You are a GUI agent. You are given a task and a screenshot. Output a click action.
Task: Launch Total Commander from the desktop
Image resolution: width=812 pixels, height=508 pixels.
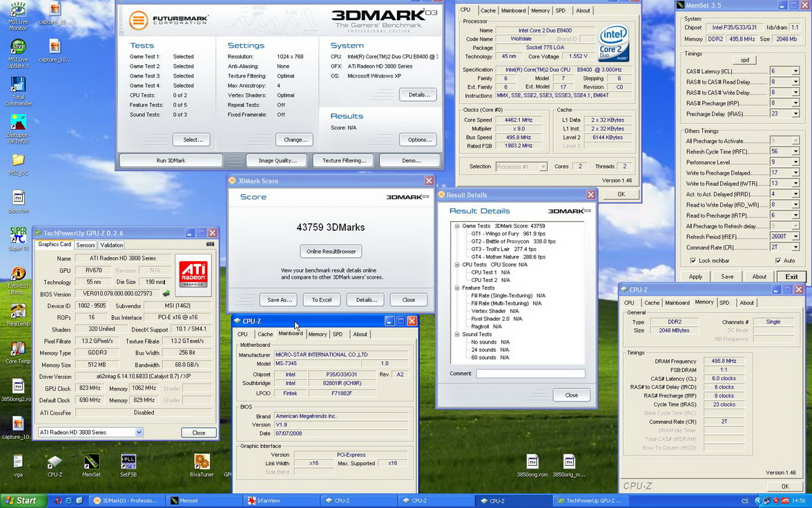point(18,84)
